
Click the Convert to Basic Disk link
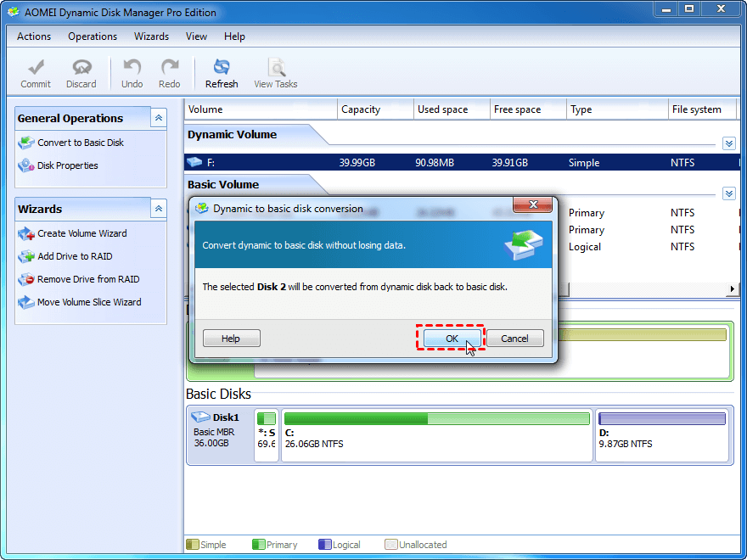click(x=81, y=143)
